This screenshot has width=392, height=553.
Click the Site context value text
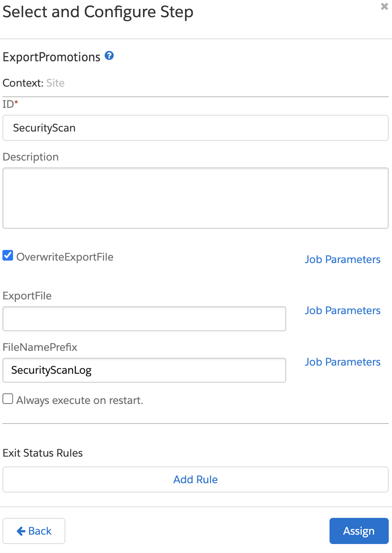click(56, 83)
